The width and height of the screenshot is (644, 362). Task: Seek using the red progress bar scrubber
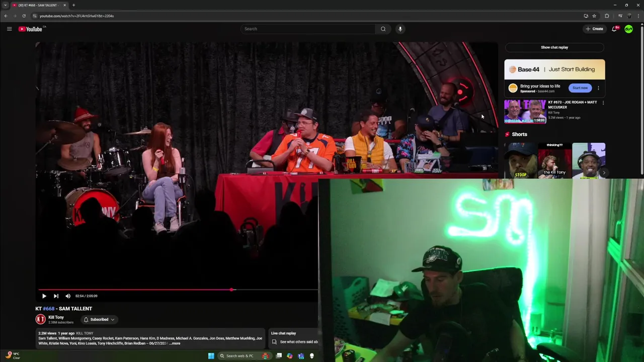click(231, 290)
